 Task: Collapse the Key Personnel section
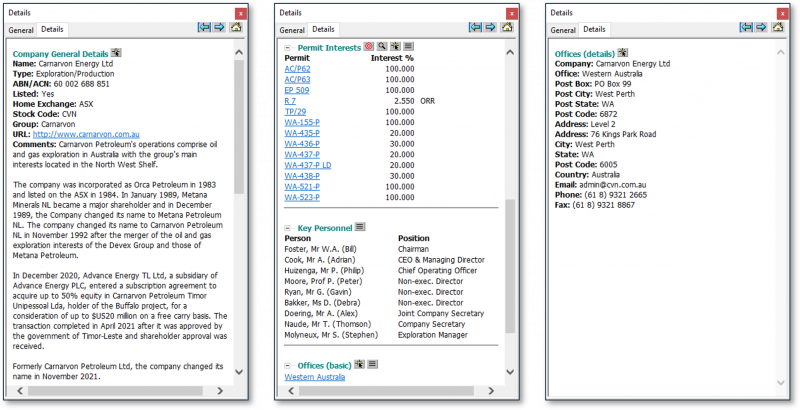[287, 228]
